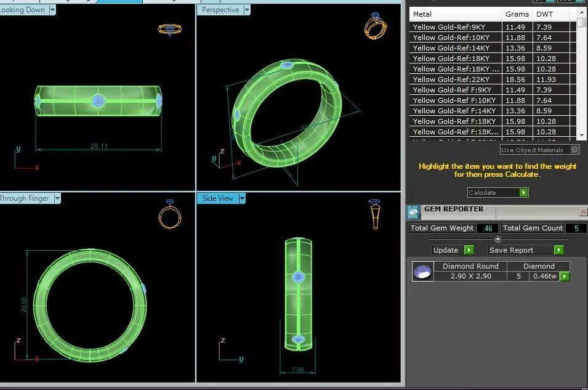Click the ring orientation icon in Looking Down view

(170, 30)
